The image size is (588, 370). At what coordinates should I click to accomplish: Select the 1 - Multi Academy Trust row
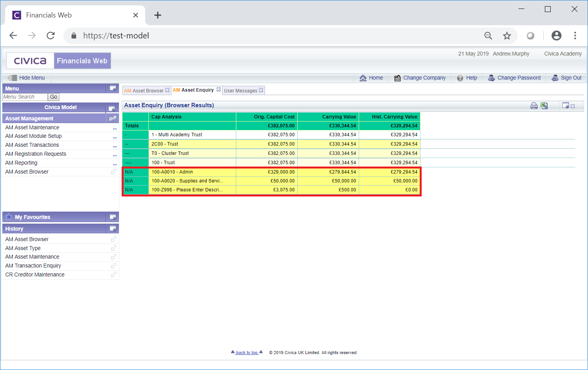(x=271, y=135)
